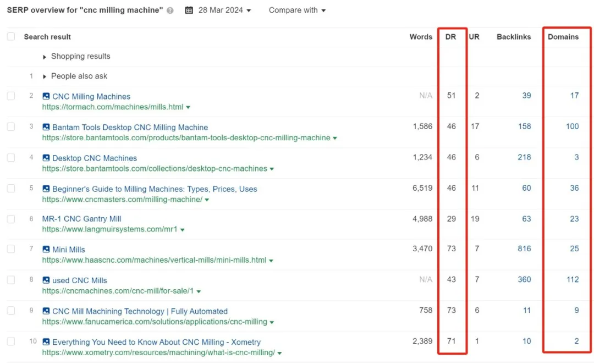Expand the People also ask row
The height and width of the screenshot is (364, 594).
45,76
